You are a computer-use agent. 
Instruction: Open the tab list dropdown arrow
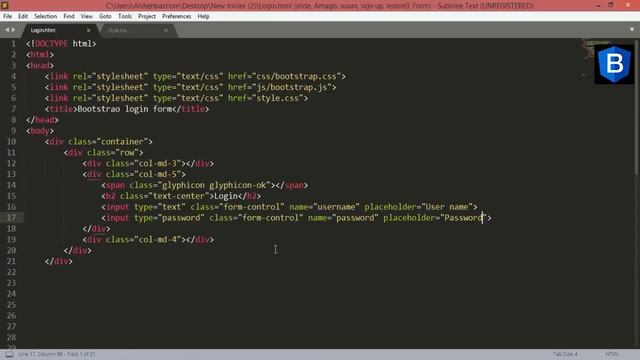(632, 29)
